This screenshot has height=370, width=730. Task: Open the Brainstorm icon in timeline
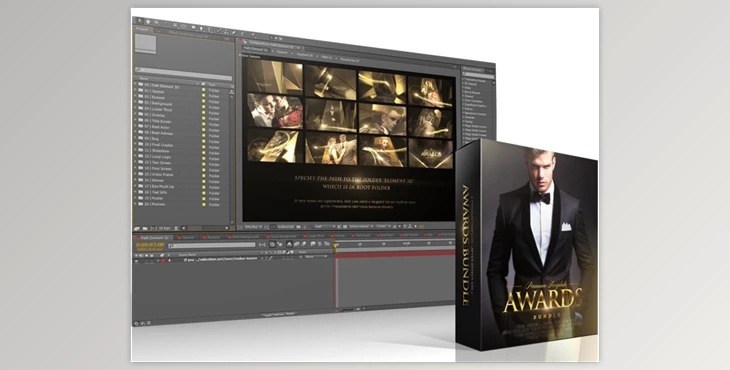click(x=313, y=244)
